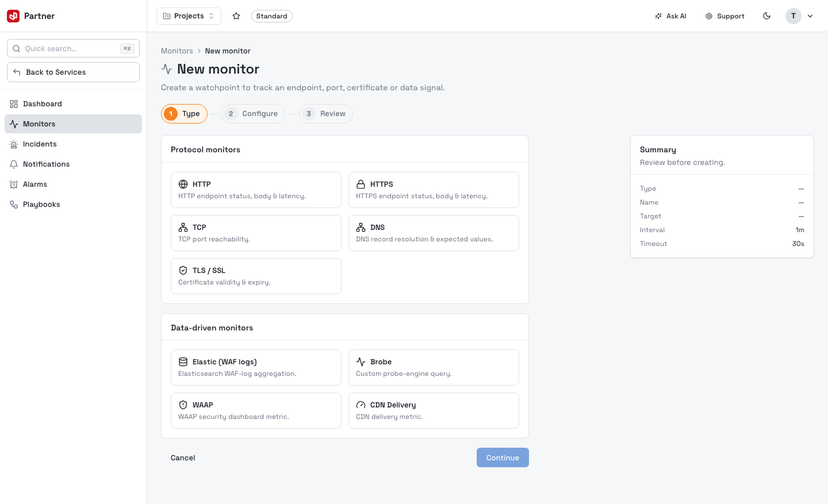The image size is (828, 504).
Task: Click the star favorite icon
Action: pyautogui.click(x=236, y=16)
